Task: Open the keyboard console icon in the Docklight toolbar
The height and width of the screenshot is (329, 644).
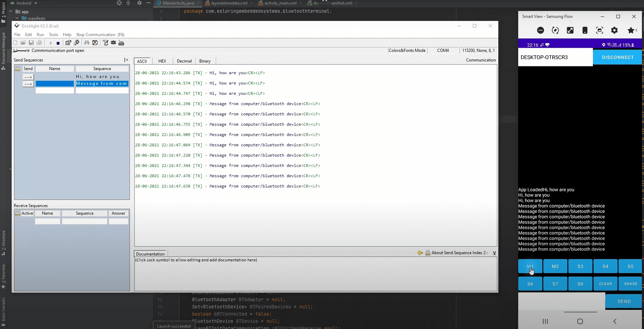Action: pos(121,43)
